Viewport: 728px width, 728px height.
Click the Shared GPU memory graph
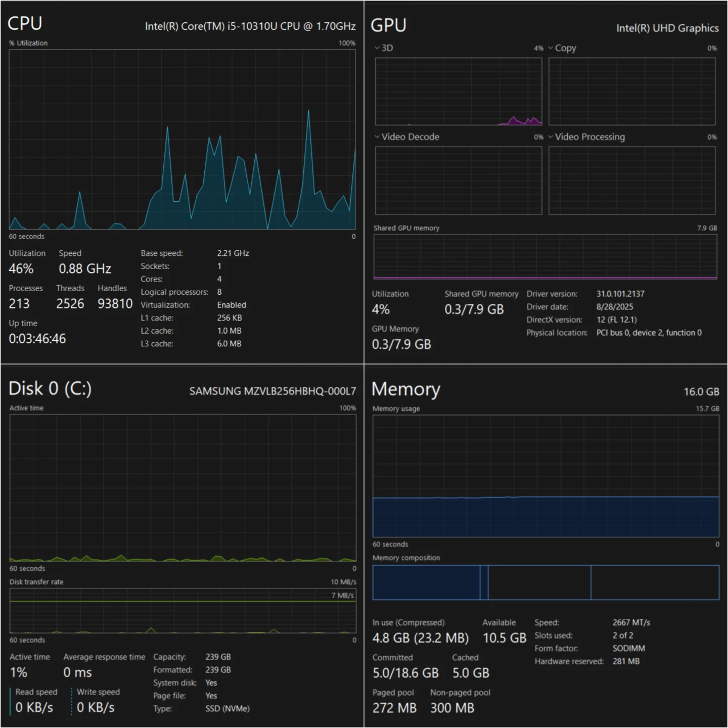[x=545, y=256]
